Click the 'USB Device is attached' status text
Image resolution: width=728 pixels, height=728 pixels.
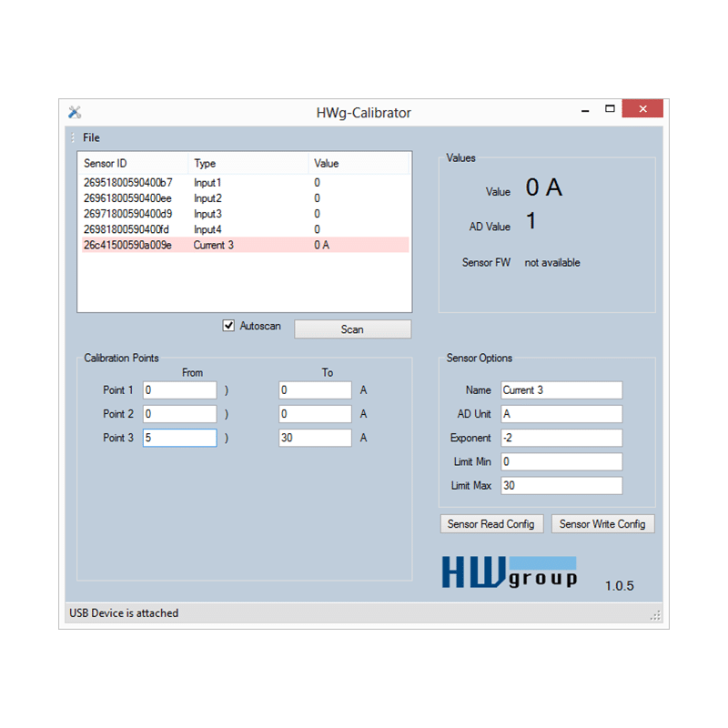point(124,613)
